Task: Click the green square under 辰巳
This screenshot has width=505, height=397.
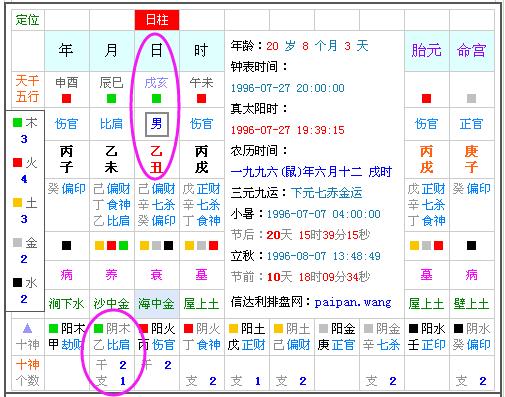Action: [111, 98]
